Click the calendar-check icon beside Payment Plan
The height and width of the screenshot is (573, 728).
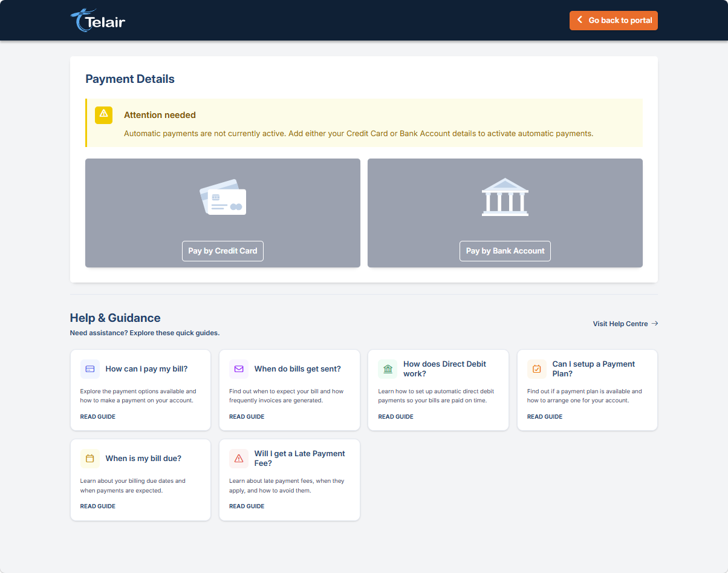[537, 369]
